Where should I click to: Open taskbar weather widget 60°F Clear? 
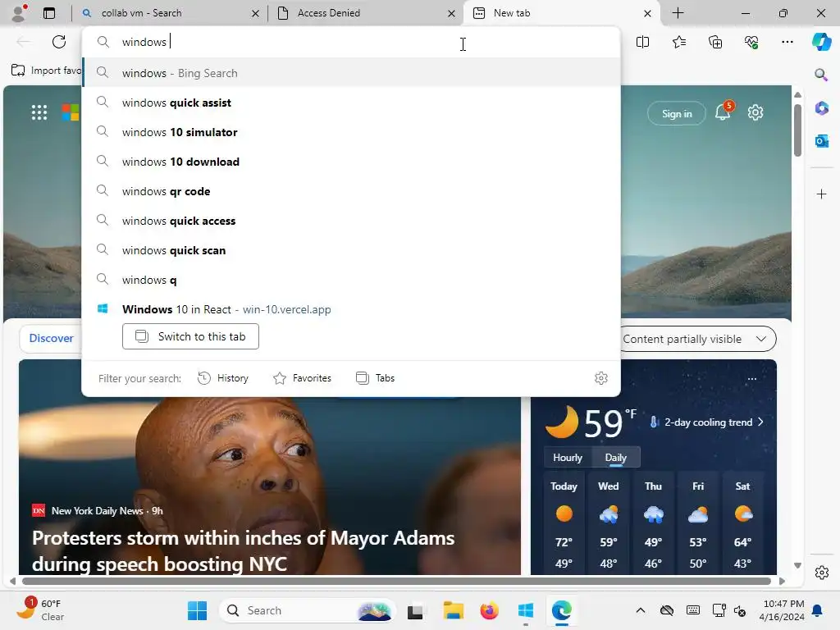coord(41,610)
